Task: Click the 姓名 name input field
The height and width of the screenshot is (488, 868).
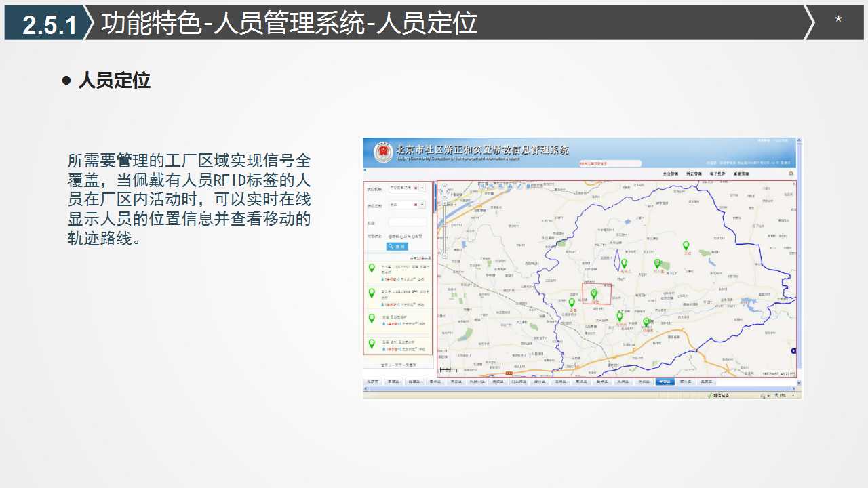Action: [407, 222]
